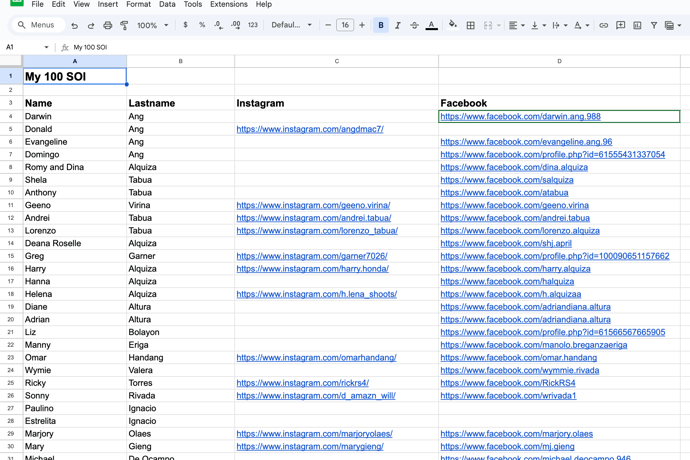Click the formula bar showing My 100 SOI
690x460 pixels.
(x=378, y=47)
